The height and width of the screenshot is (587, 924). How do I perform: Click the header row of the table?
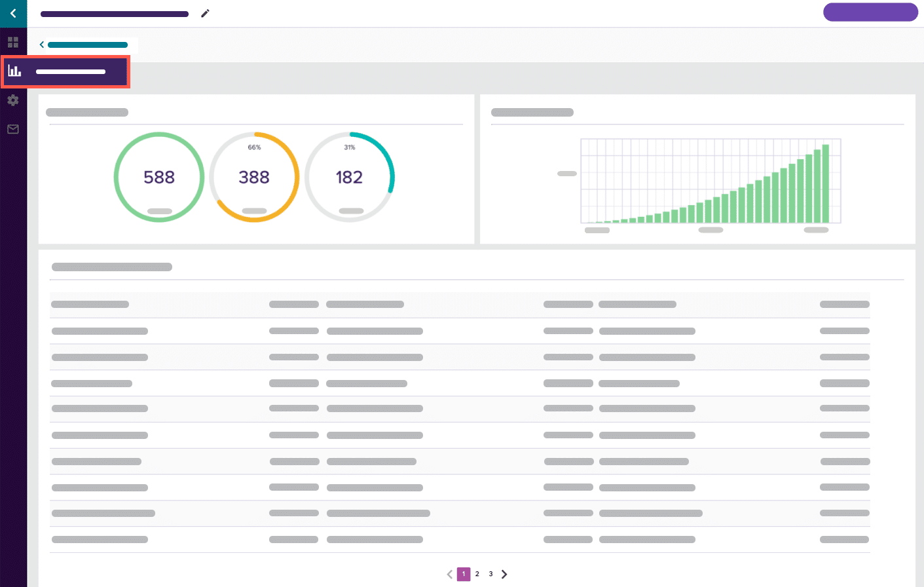tap(460, 305)
